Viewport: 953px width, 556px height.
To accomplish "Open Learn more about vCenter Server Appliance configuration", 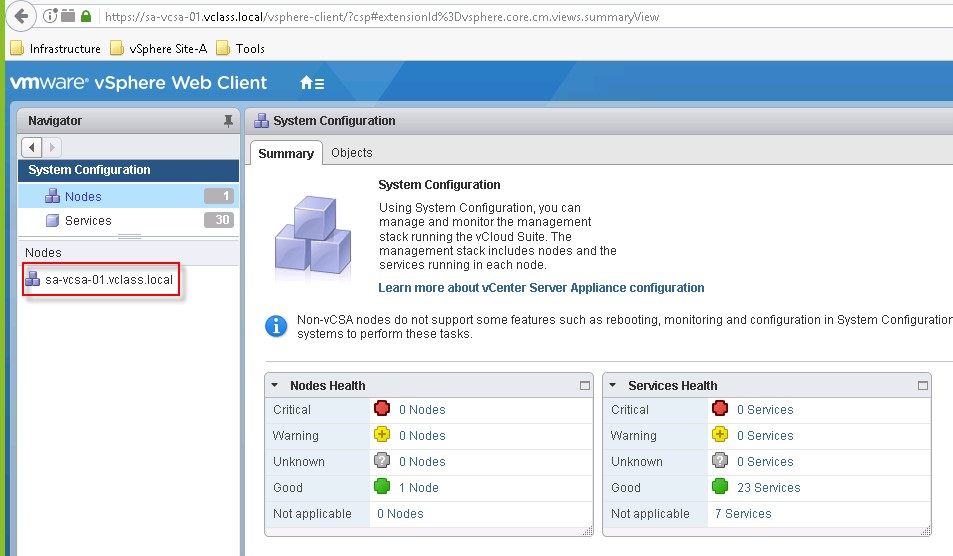I will tap(541, 287).
